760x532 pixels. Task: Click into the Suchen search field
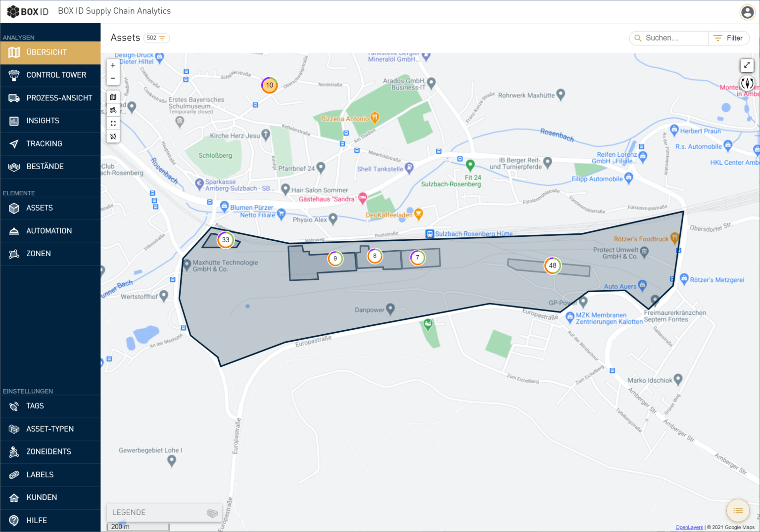click(x=673, y=38)
